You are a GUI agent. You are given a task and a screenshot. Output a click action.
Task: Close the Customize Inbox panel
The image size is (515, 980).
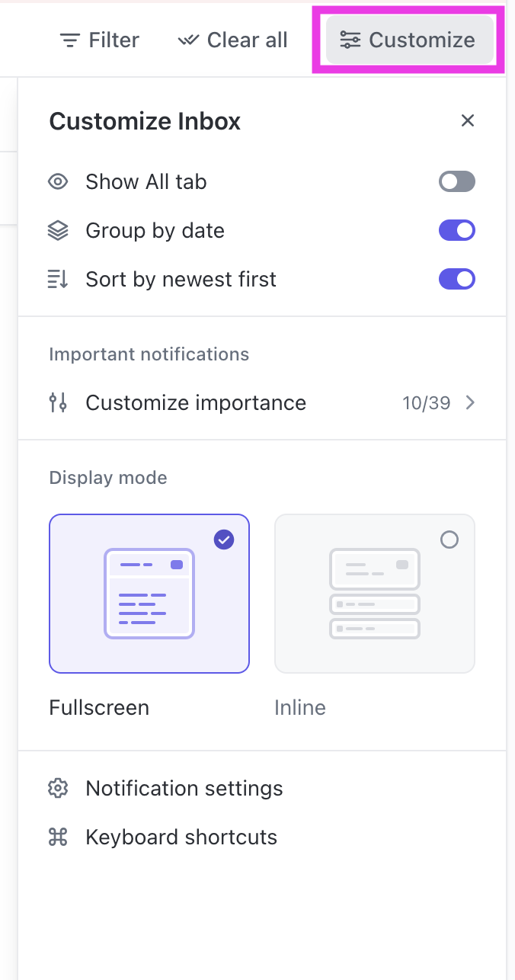click(467, 120)
